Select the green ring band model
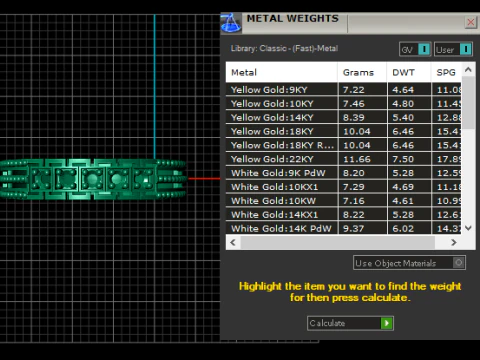Image resolution: width=480 pixels, height=360 pixels. pyautogui.click(x=93, y=179)
